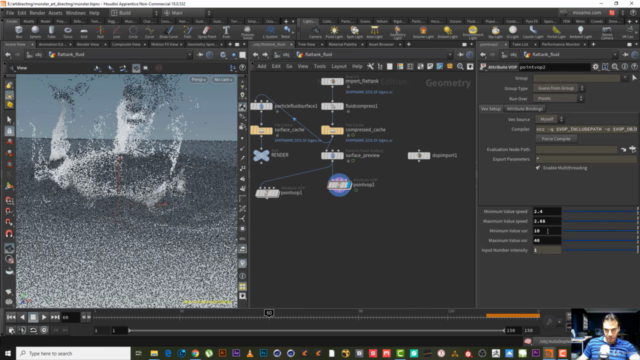
Task: Open the File menu
Action: (10, 13)
